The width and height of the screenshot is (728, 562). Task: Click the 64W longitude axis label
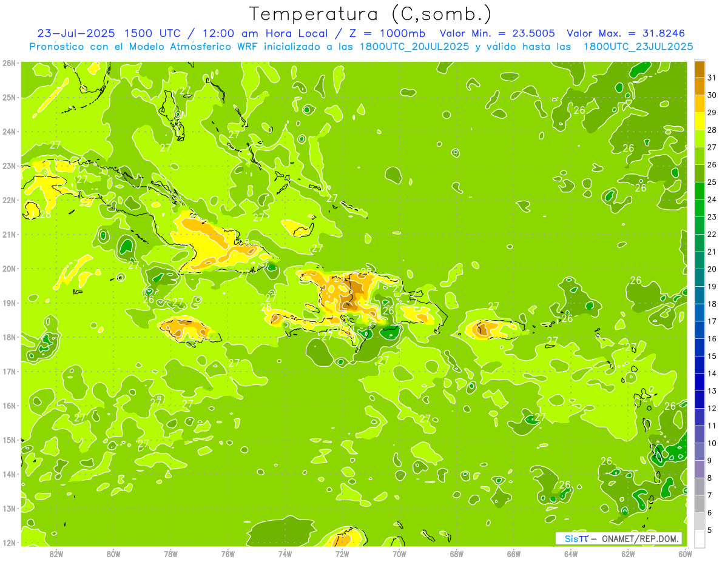tap(570, 554)
